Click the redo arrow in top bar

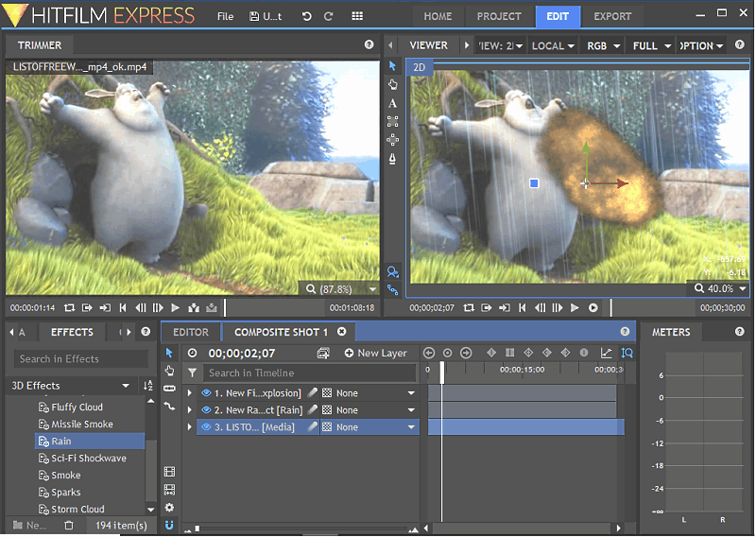pyautogui.click(x=328, y=16)
